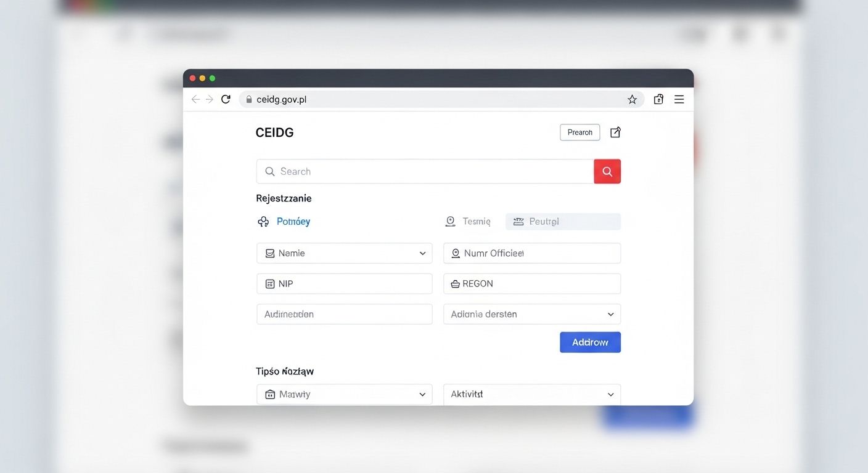
Task: Close the browser window with red button
Action: (192, 78)
